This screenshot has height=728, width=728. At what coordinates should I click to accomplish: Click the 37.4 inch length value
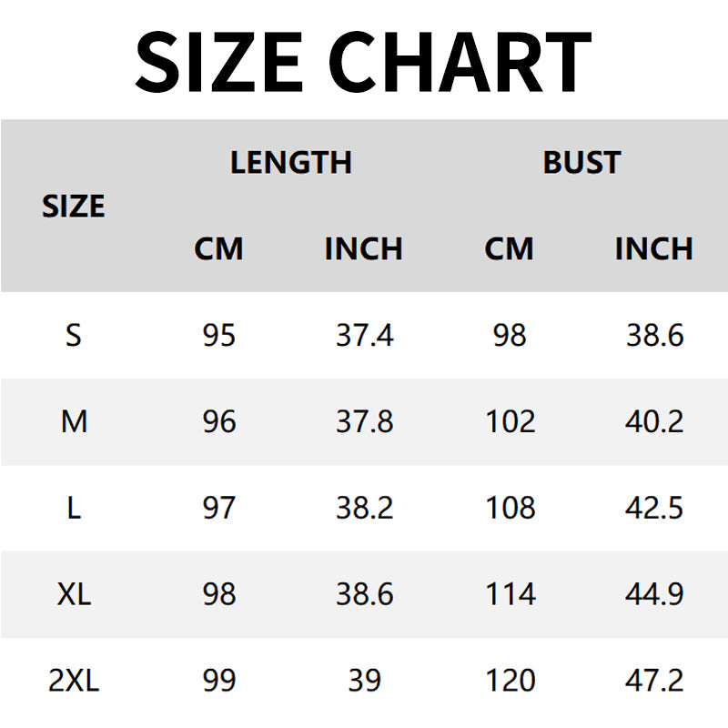point(364,336)
